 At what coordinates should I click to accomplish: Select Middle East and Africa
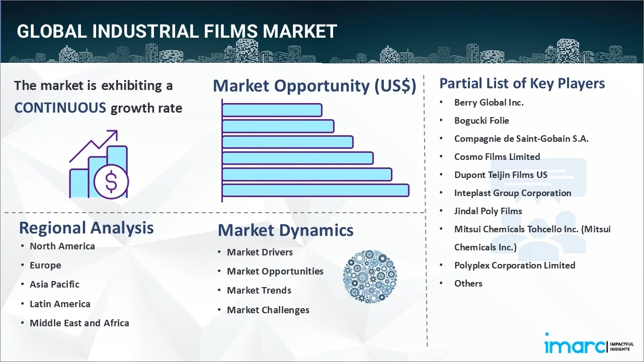[x=79, y=323]
